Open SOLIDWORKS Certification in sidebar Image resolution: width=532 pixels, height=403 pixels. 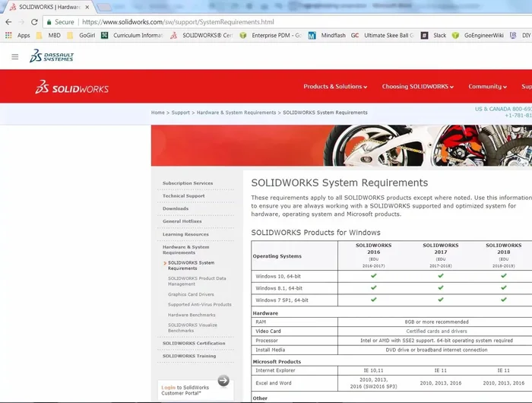click(194, 343)
